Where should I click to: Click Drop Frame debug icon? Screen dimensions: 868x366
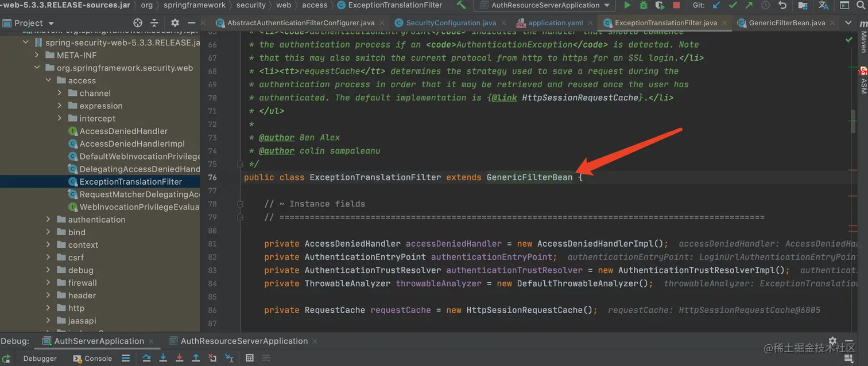point(212,358)
